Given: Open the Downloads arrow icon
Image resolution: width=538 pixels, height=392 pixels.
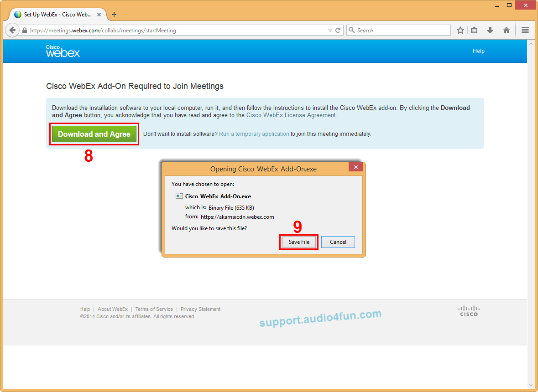Looking at the screenshot, I should (x=490, y=30).
